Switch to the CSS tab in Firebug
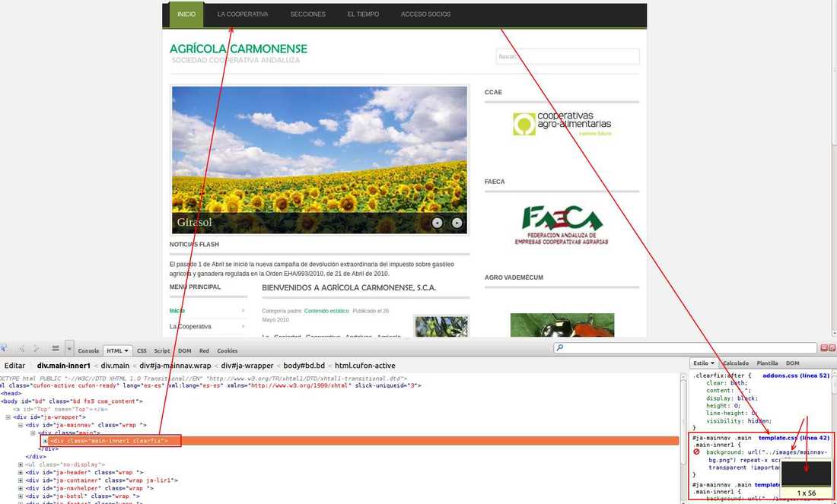The width and height of the screenshot is (837, 504). coord(142,351)
